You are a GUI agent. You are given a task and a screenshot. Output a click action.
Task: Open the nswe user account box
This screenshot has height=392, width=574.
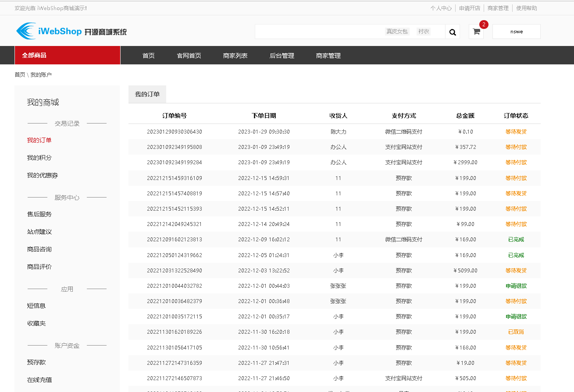tap(516, 32)
